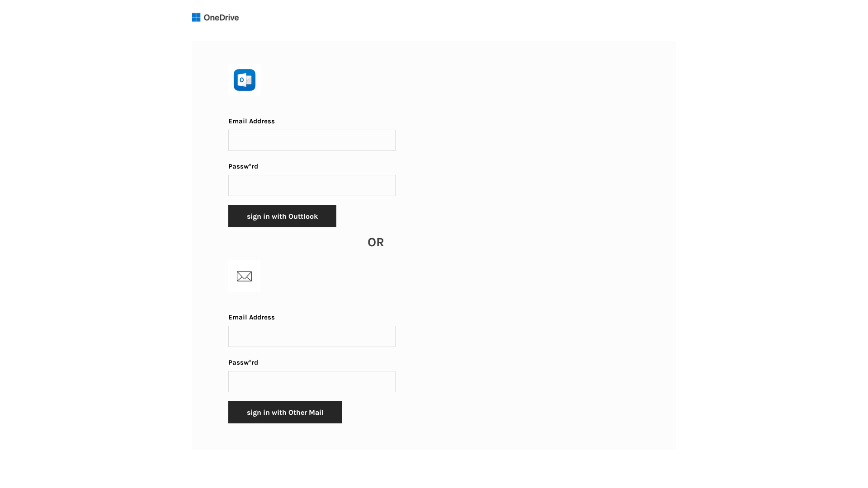Click the sign in with Outtlook button
Viewport: 868px width, 488px height.
(x=282, y=216)
